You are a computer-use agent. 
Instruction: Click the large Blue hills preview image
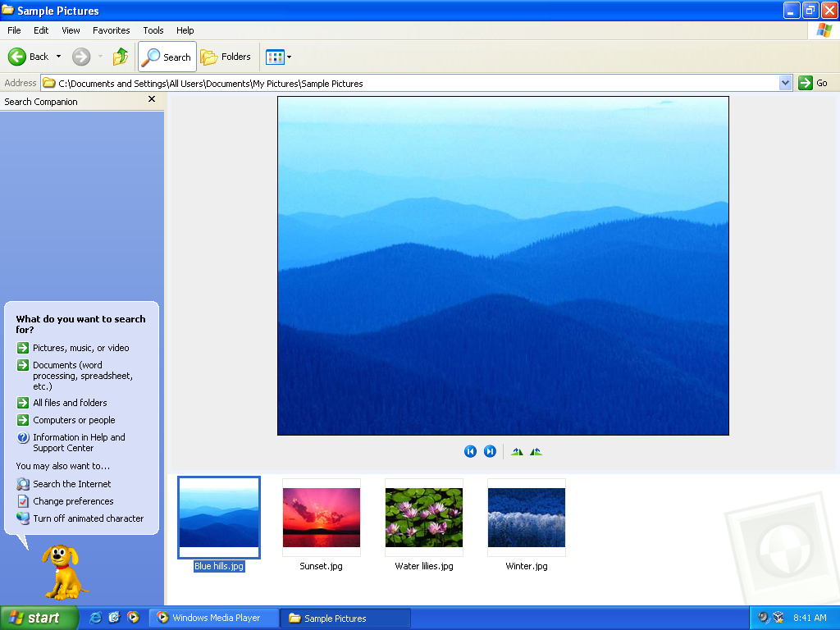tap(503, 266)
